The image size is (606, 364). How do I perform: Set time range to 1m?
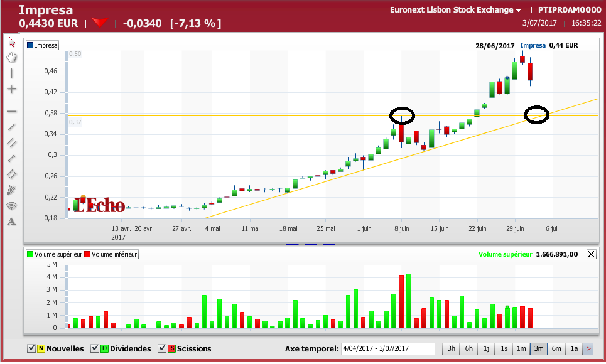tap(521, 348)
